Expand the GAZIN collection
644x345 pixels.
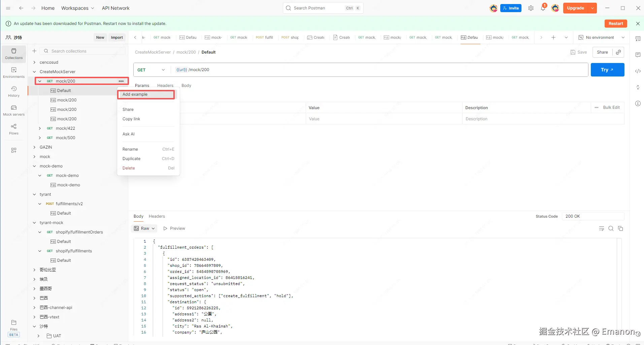(34, 147)
